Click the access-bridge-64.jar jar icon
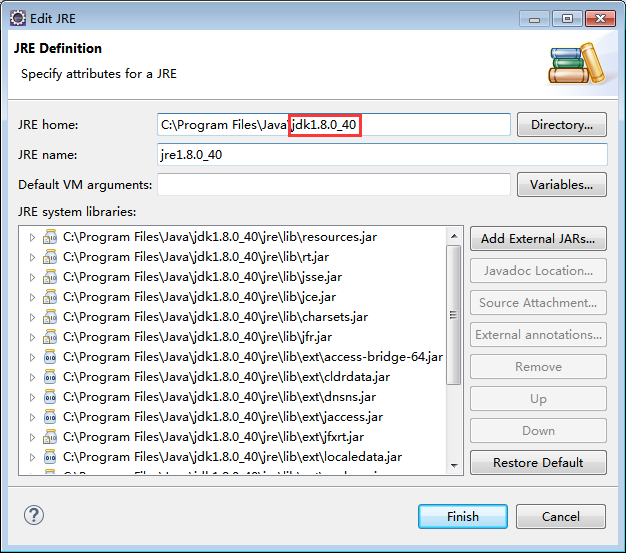 [x=50, y=357]
